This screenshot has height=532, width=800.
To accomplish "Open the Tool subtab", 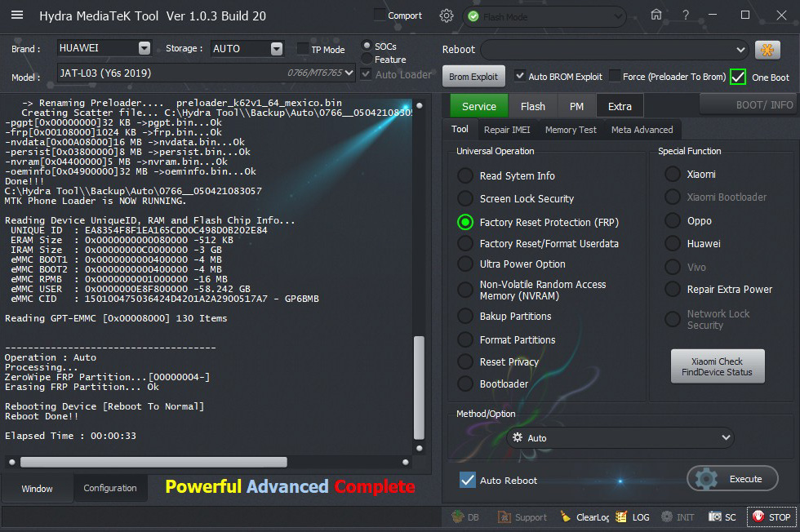I will pos(460,129).
